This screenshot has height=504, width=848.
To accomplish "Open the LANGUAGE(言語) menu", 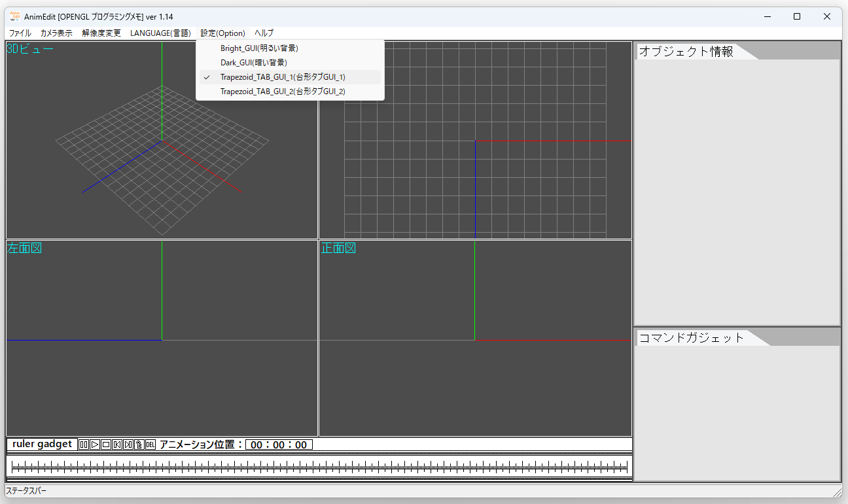I will click(x=160, y=33).
